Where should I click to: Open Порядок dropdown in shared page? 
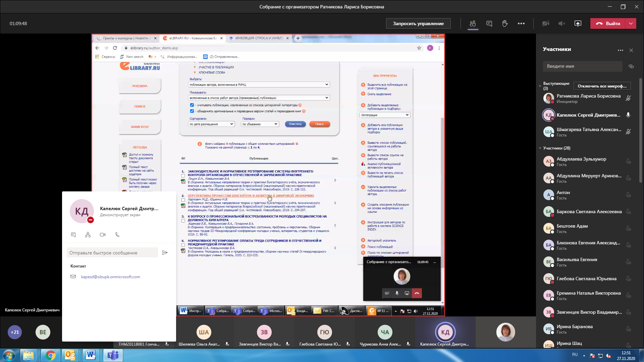[x=260, y=124]
